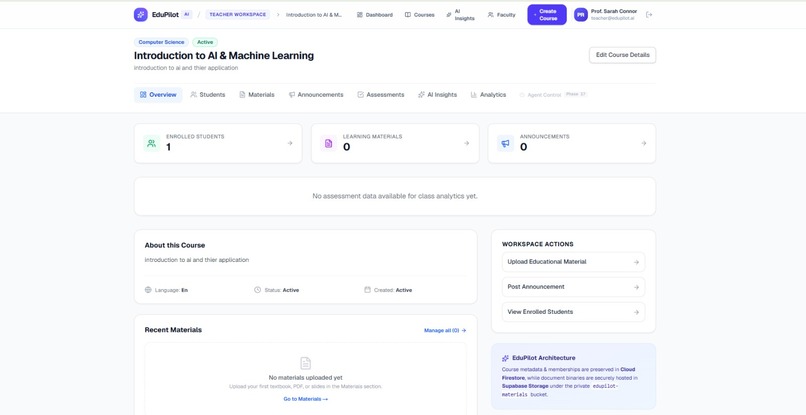
Task: Click the Create Course button
Action: click(x=547, y=15)
